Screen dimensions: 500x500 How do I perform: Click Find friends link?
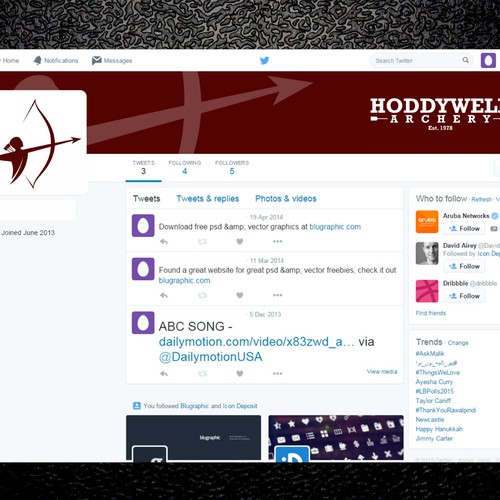pos(431,313)
